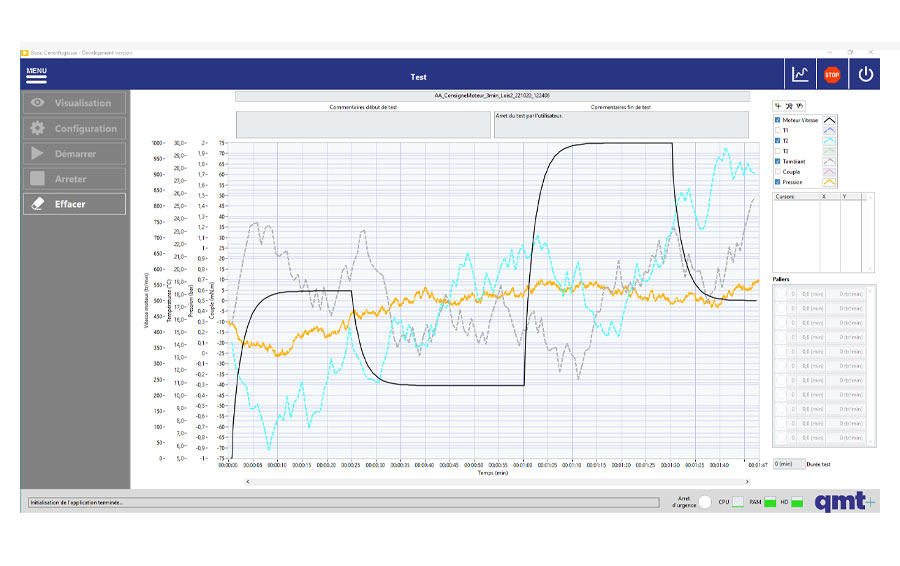
Task: Click the crosshair cursor tool above legend
Action: pos(778,105)
